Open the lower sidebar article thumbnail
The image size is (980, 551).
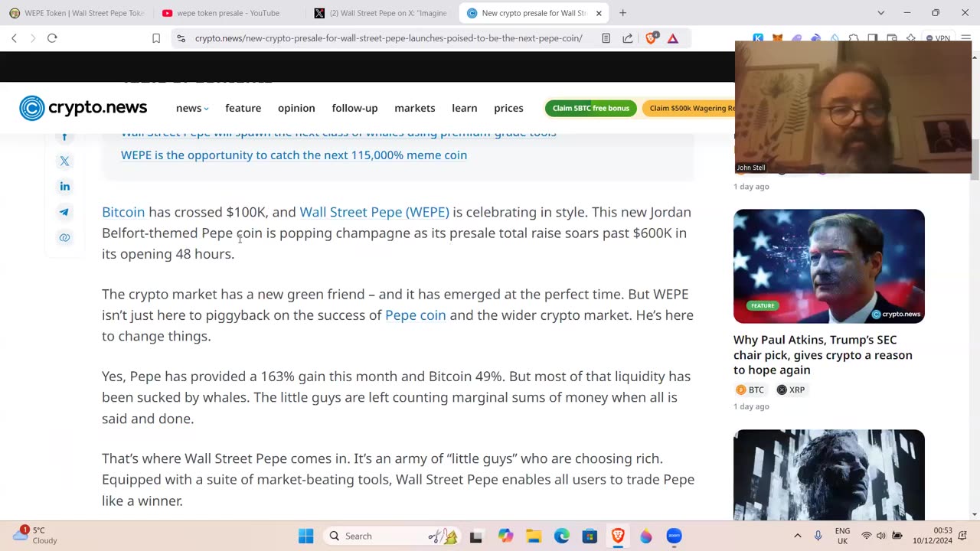coord(829,474)
